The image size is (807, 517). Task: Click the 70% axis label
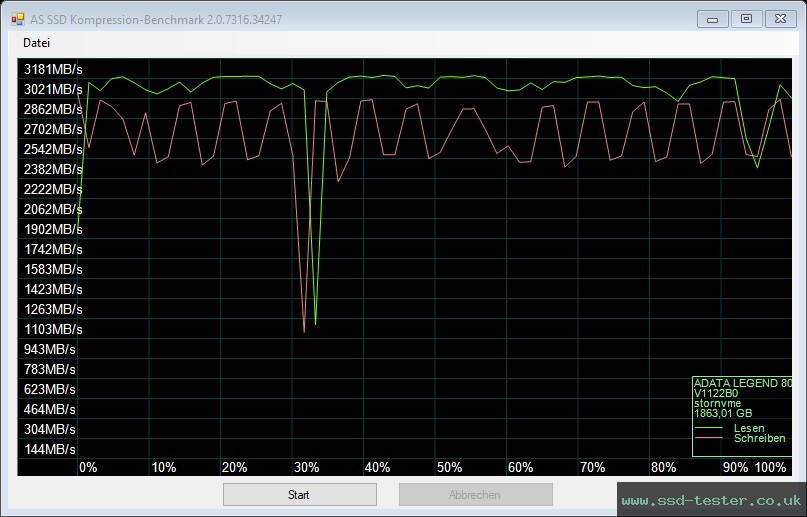[x=592, y=468]
